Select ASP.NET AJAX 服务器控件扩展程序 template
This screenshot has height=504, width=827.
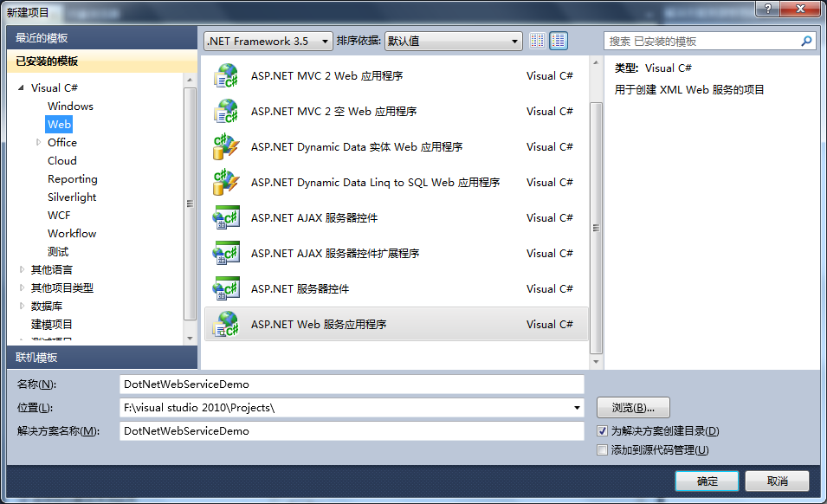tap(396, 253)
